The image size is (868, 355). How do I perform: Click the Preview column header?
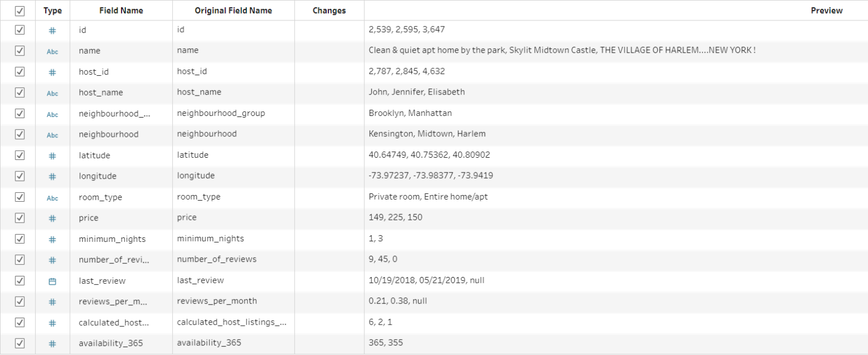827,10
